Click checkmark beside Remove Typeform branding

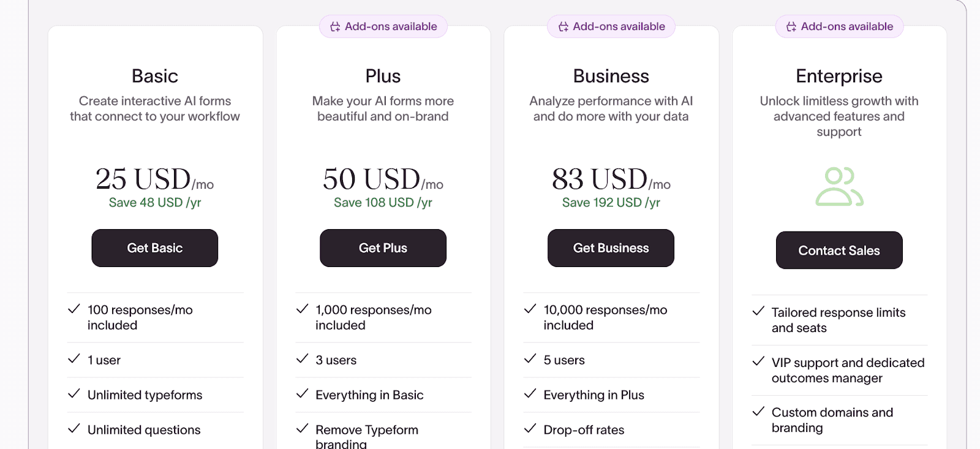tap(302, 429)
